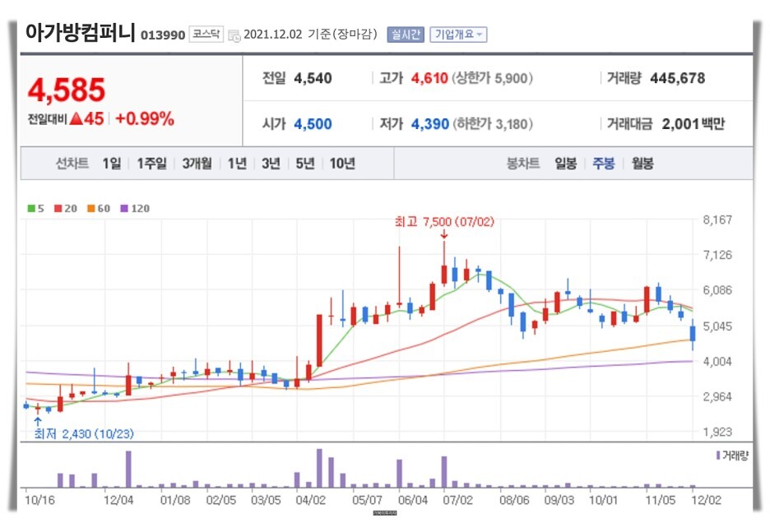
Task: Click the purple 120-period moving average swatch
Action: point(124,209)
